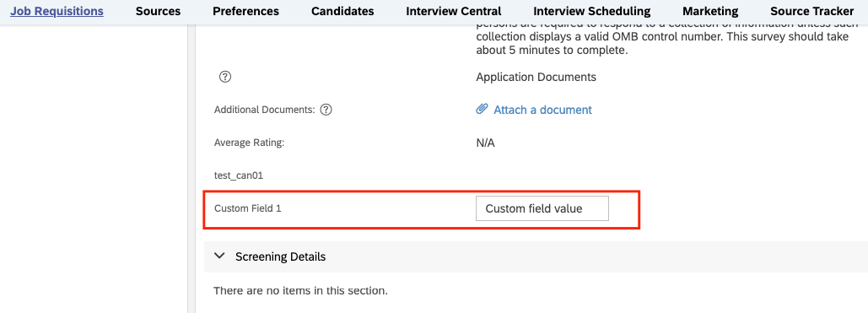Image resolution: width=868 pixels, height=313 pixels.
Task: Click the help icon beside Application Documents
Action: click(x=224, y=77)
